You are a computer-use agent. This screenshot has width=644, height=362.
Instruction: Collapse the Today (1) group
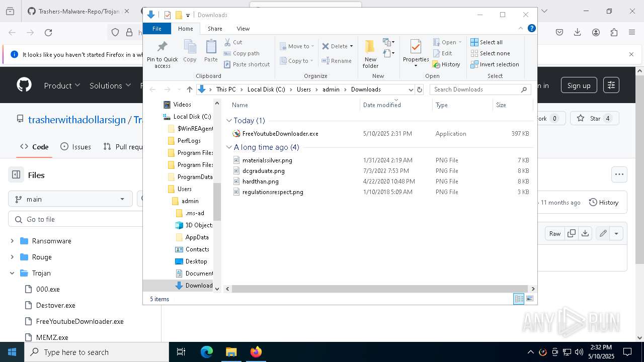coord(229,121)
